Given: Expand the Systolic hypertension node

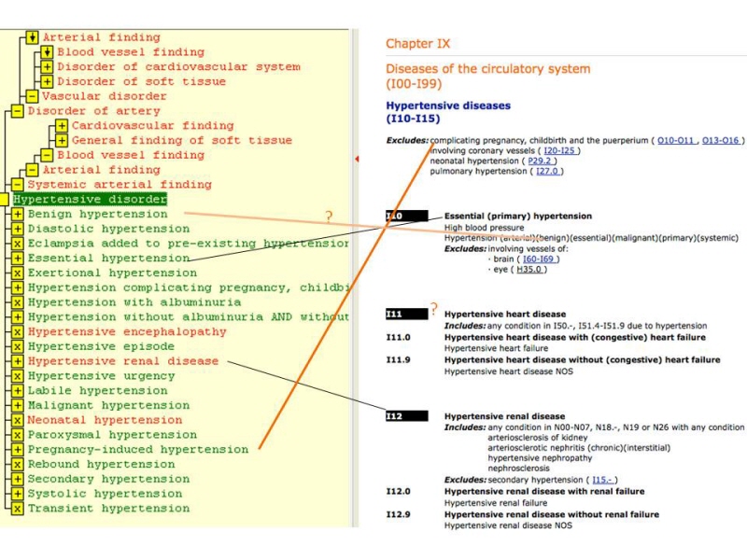Looking at the screenshot, I should point(17,495).
